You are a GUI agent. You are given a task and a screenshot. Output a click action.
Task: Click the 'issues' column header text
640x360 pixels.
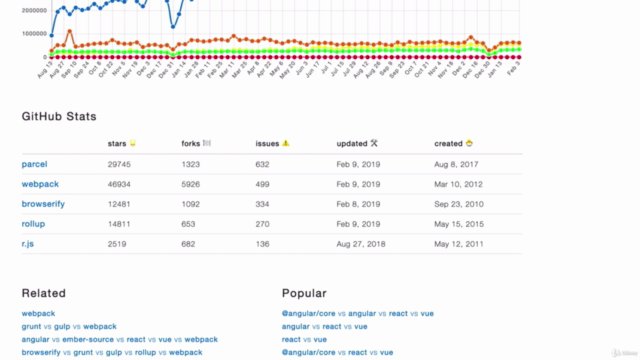tap(267, 144)
